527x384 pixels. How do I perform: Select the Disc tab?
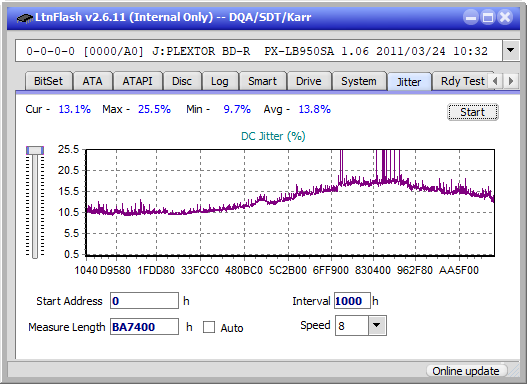point(182,81)
